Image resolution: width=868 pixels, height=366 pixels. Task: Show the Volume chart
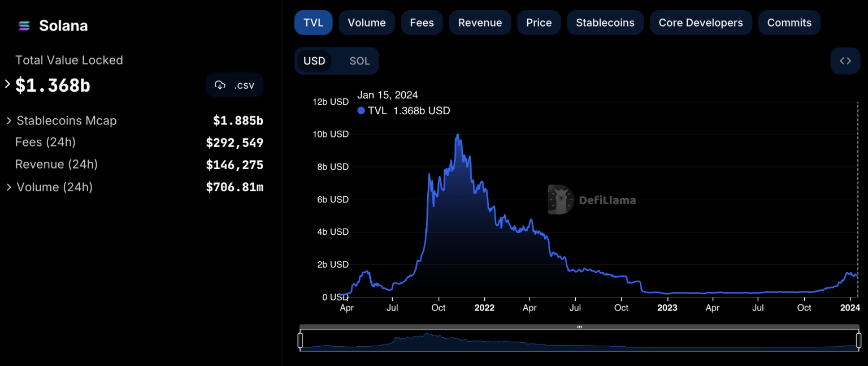(x=367, y=23)
